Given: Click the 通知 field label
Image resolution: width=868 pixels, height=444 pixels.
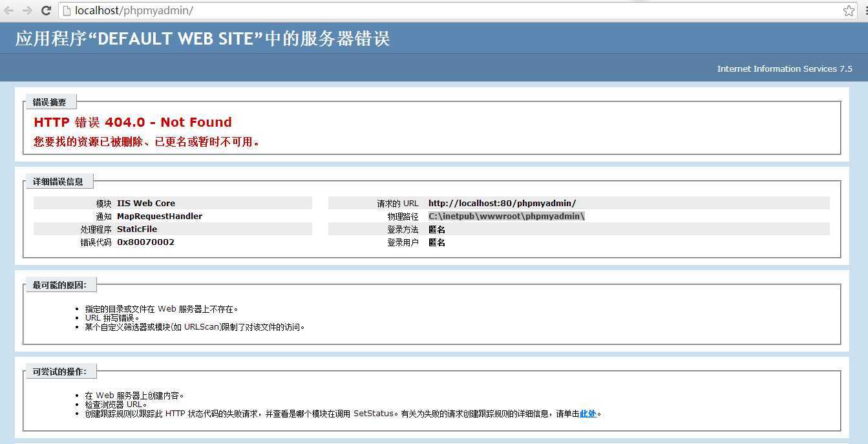Looking at the screenshot, I should point(103,217).
